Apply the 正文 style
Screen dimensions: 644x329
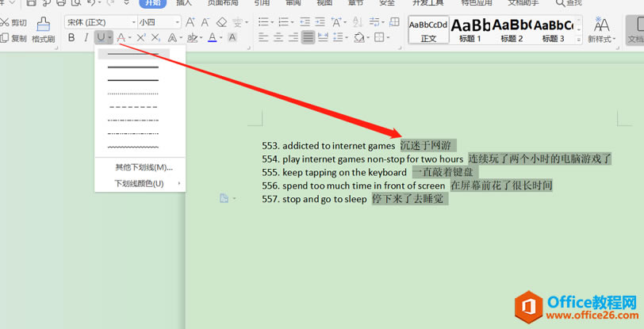pos(428,30)
